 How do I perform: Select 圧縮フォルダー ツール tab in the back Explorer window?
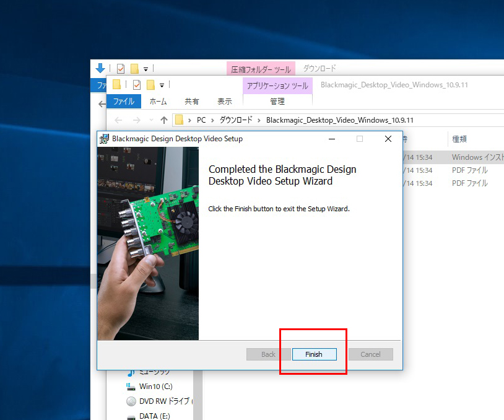click(261, 69)
